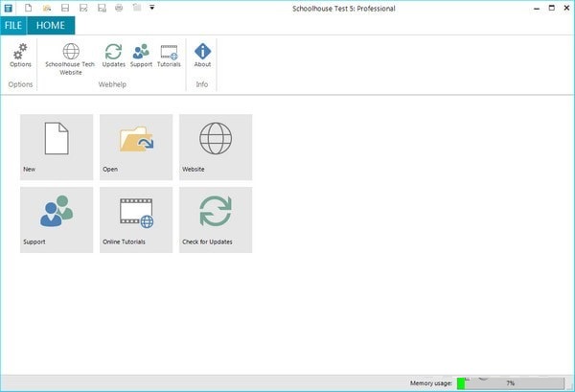575x392 pixels.
Task: Click the window title 'Schoolhouse Test 5: Professional'
Action: 344,9
